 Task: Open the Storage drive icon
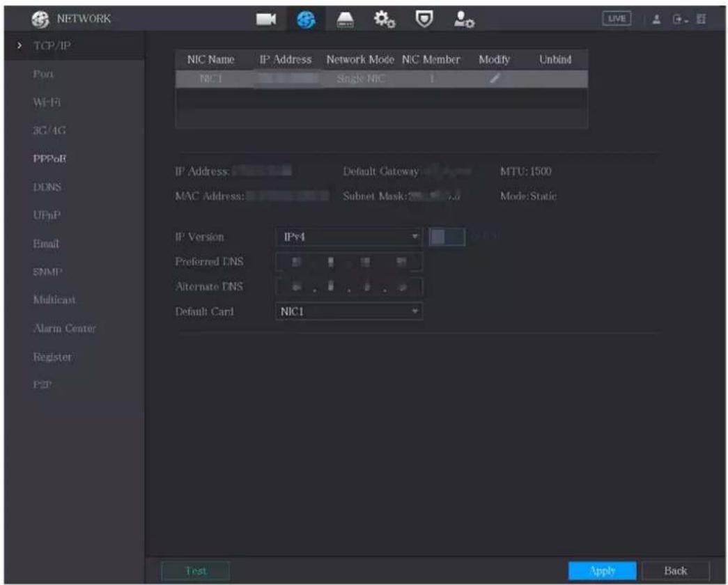(x=345, y=19)
